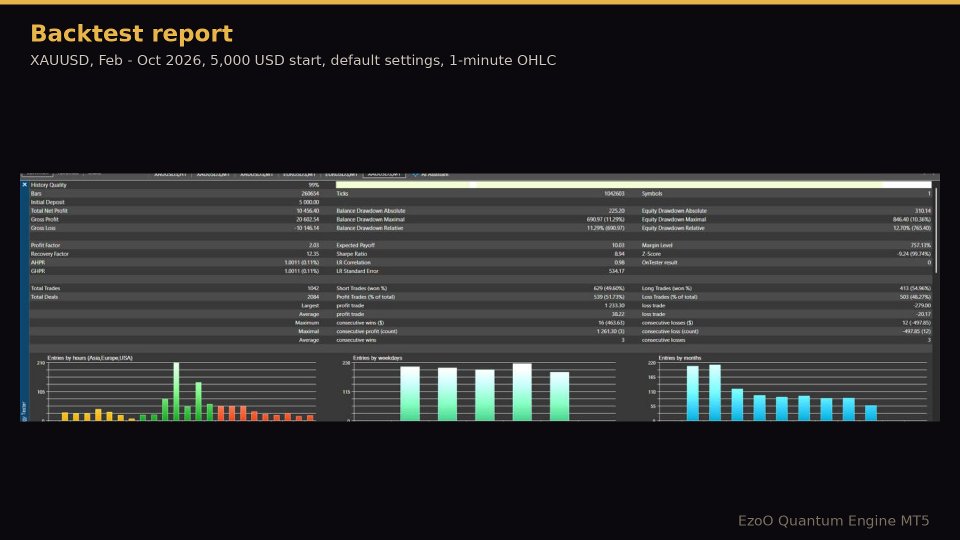Viewport: 960px width, 540px height.
Task: Click the 534.17 LR standard error value
Action: [x=617, y=271]
